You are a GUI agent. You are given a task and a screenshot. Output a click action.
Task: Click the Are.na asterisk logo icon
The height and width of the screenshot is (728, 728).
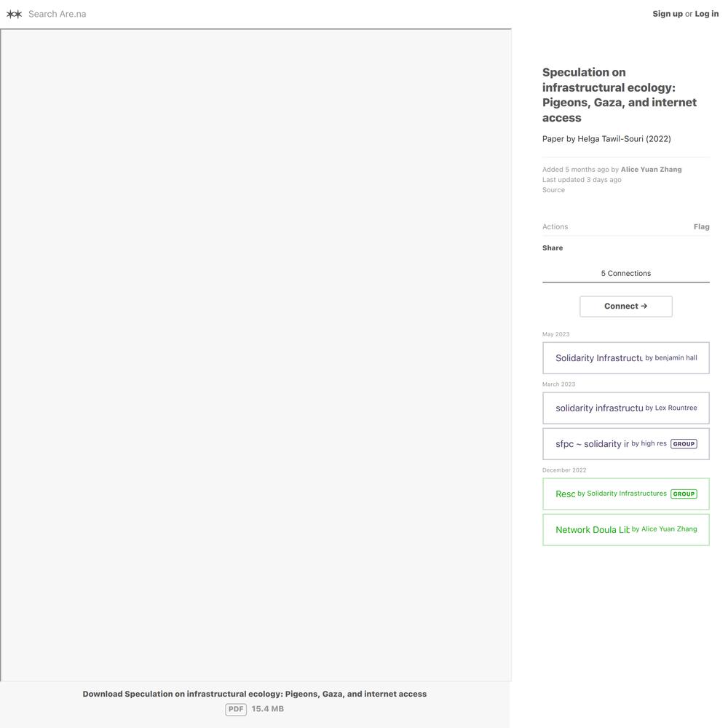[14, 14]
